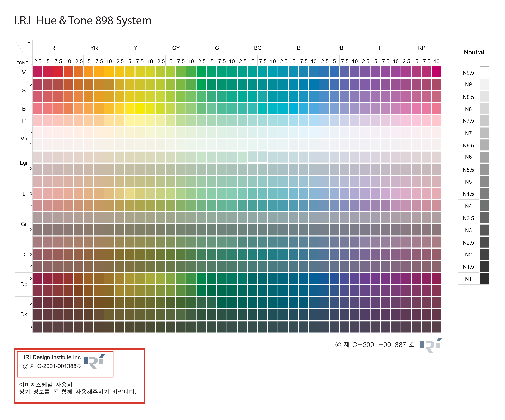
Task: Select the N1 darkest neutral swatch
Action: pyautogui.click(x=484, y=279)
